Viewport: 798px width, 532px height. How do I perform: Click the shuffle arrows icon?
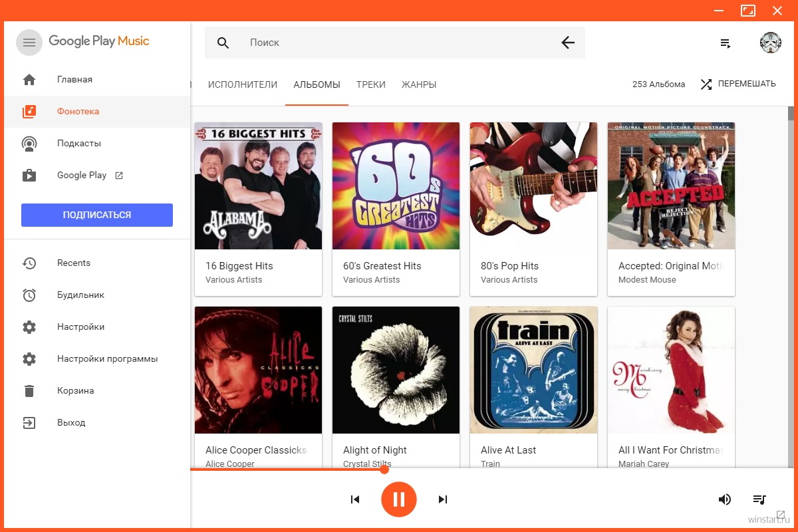[706, 84]
